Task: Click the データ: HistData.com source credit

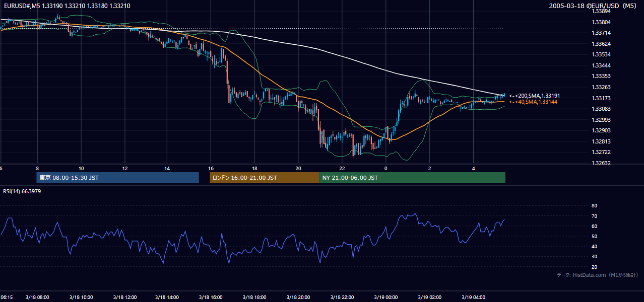Action: click(x=598, y=275)
